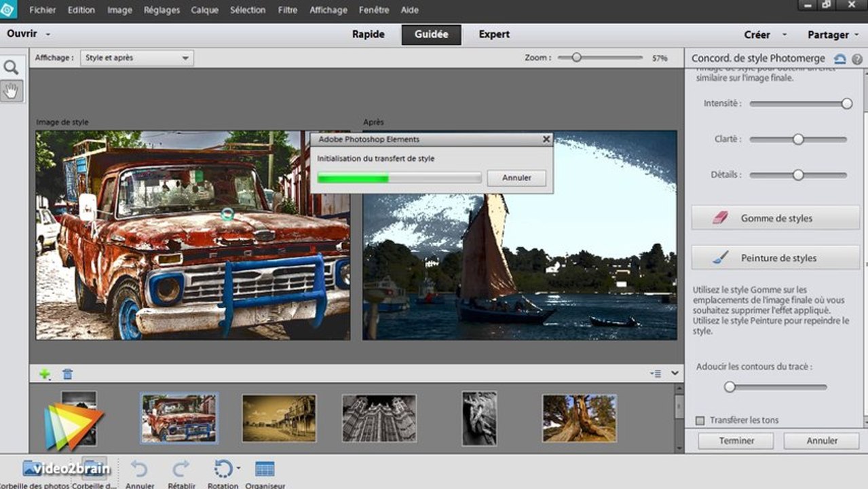This screenshot has width=868, height=489.
Task: Click the Rétablir redo arrow icon
Action: pyautogui.click(x=181, y=469)
